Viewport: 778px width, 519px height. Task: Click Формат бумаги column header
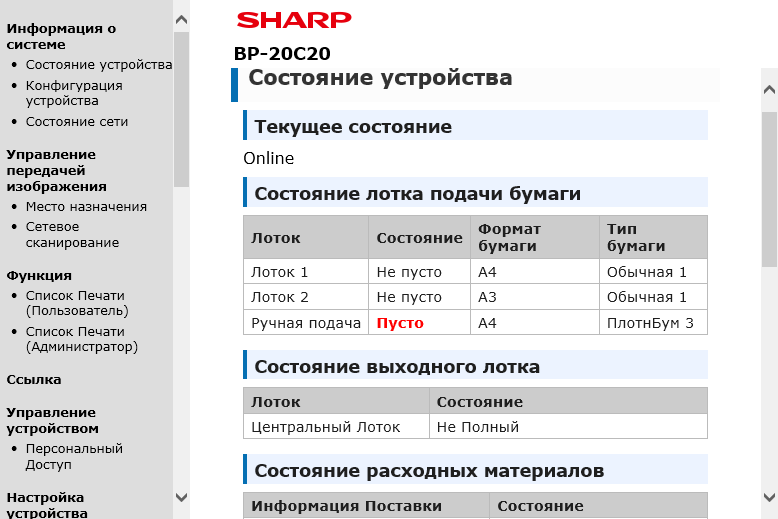pyautogui.click(x=535, y=237)
